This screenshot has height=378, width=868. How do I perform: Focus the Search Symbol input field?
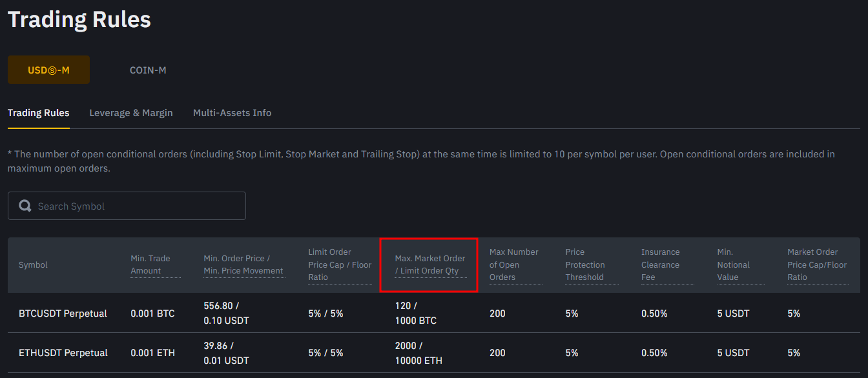point(136,206)
